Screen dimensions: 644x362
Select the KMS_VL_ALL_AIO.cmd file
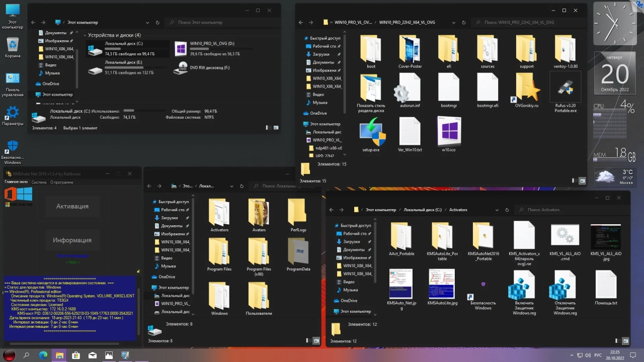coord(565,241)
